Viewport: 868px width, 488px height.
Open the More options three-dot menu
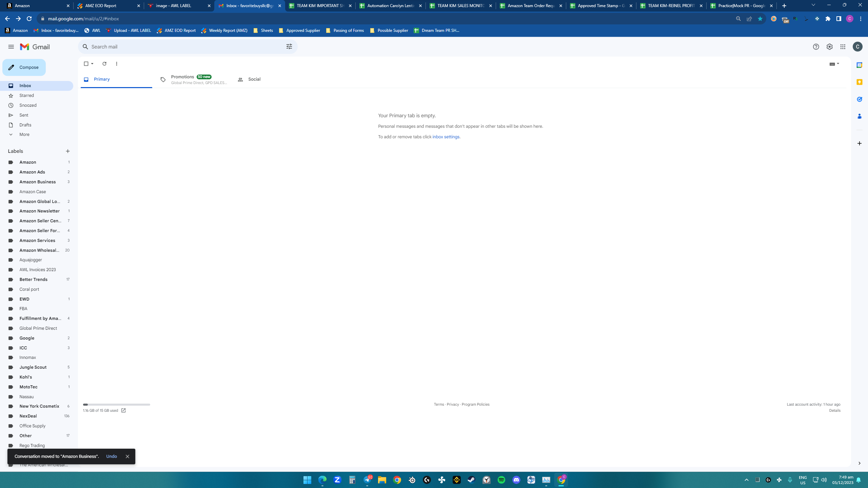point(117,64)
